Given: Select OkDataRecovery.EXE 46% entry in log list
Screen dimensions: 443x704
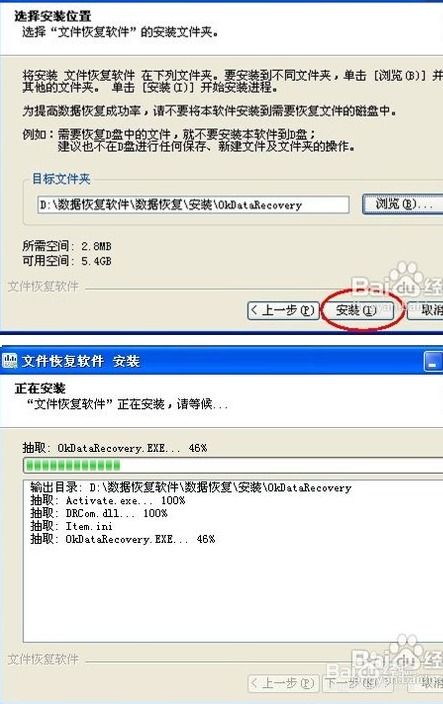Looking at the screenshot, I should click(x=123, y=539).
